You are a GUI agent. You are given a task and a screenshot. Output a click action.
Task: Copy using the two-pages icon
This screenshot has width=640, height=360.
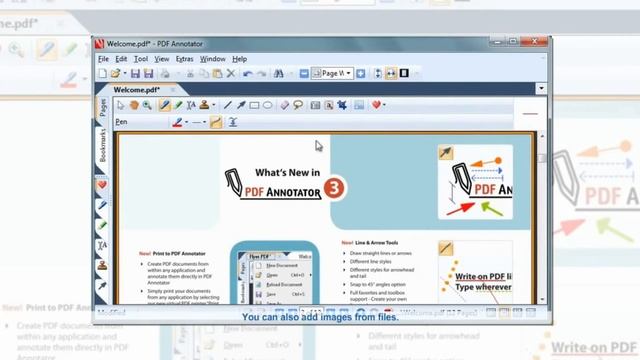pos(204,73)
